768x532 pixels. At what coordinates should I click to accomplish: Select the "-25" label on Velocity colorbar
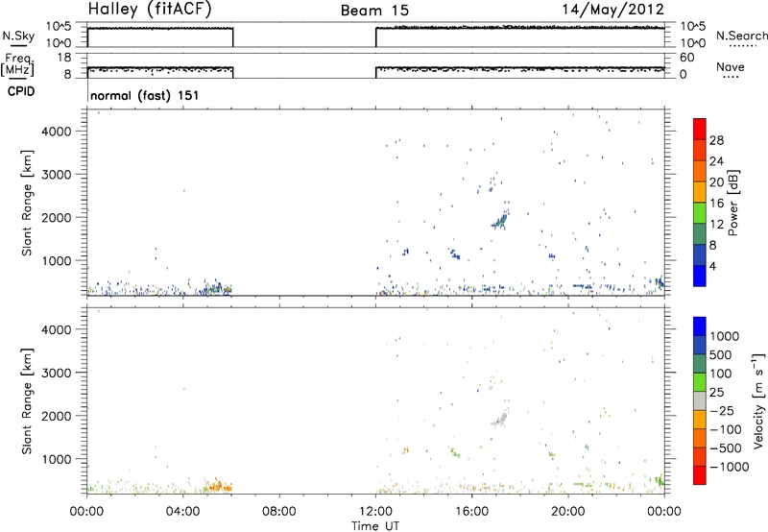[721, 410]
